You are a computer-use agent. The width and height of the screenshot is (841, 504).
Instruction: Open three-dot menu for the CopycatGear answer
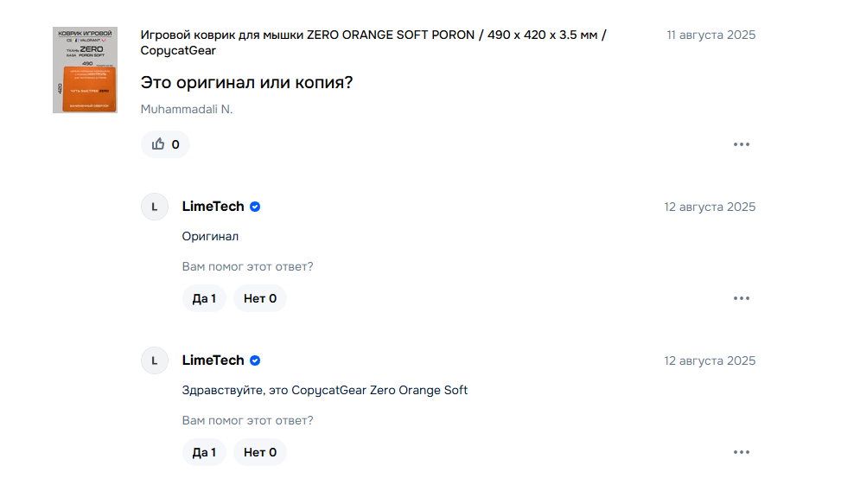click(x=741, y=452)
